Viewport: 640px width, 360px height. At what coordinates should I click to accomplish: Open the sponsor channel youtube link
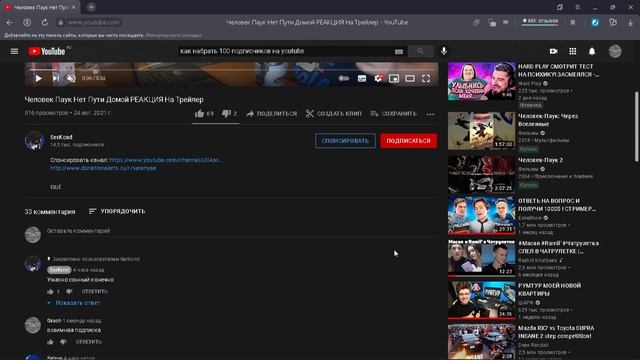[x=166, y=160]
